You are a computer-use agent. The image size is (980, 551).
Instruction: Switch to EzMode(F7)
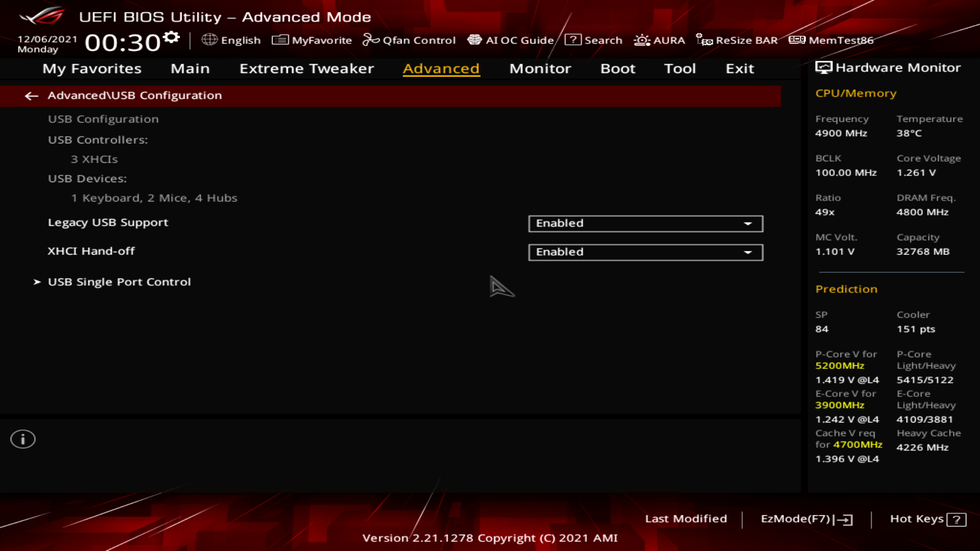pyautogui.click(x=806, y=519)
